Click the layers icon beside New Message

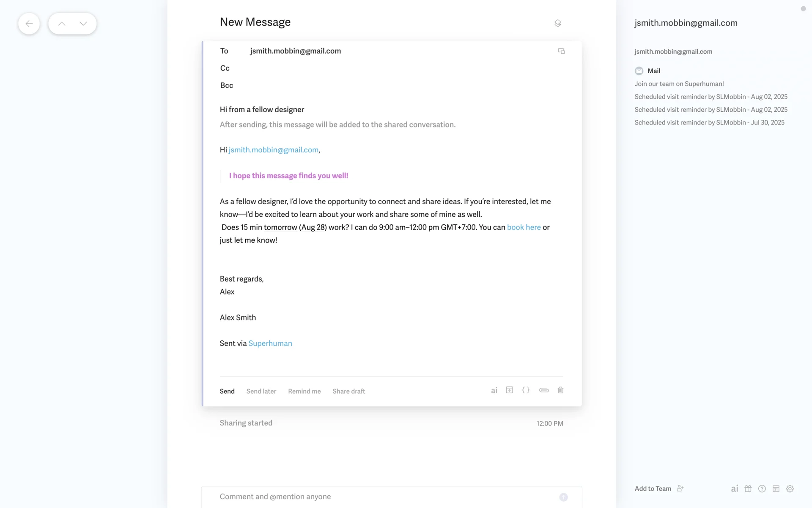click(x=558, y=23)
